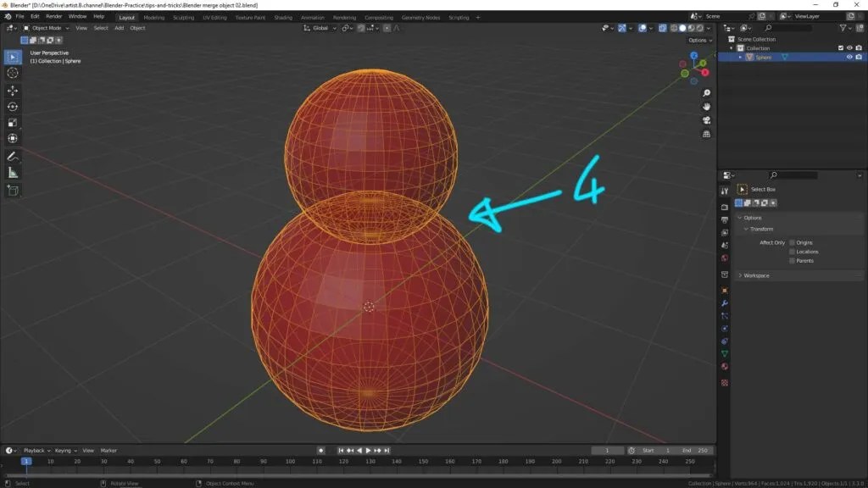The image size is (868, 488).
Task: Select the Scale tool
Action: click(13, 123)
